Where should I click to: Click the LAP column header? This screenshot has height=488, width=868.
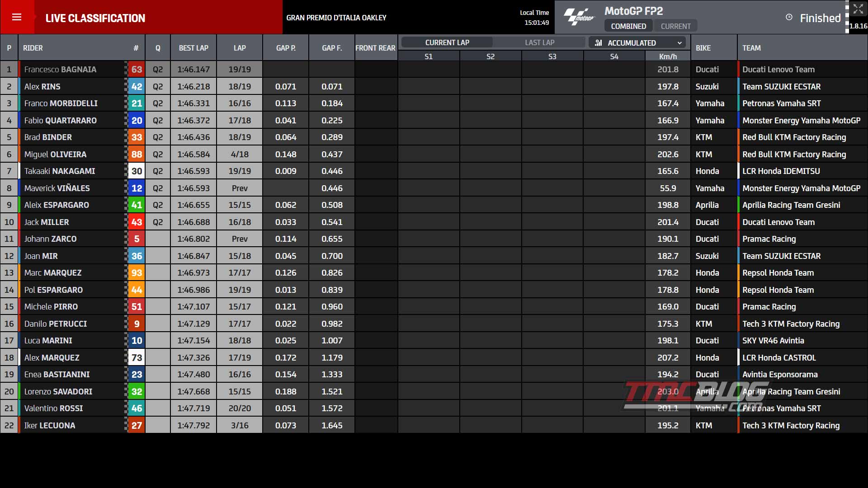coord(240,48)
